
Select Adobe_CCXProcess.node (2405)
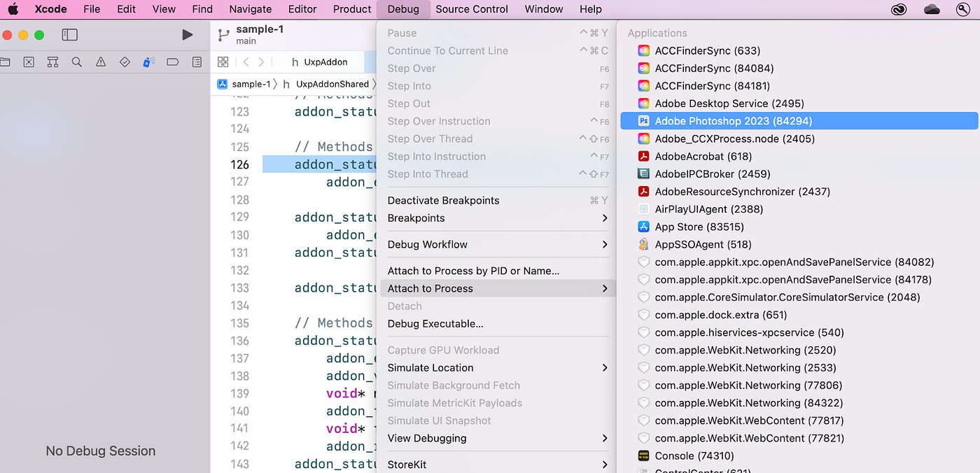point(799,139)
